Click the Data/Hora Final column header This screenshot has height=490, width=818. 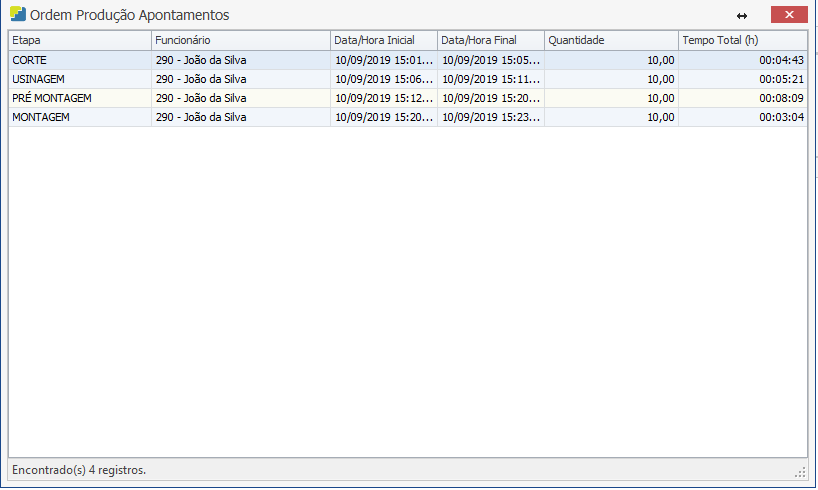(x=490, y=40)
